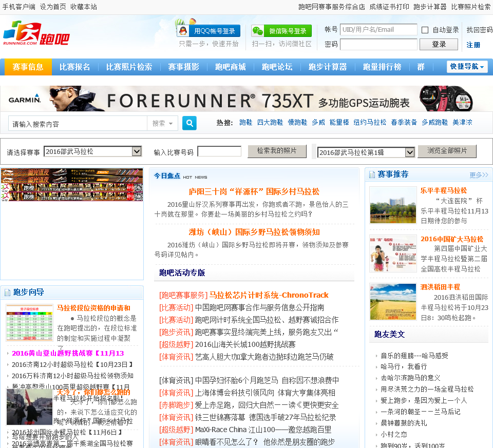Focus the 输入比赛号码 bib number field
Viewport: 493px width, 448px height.
pos(219,151)
